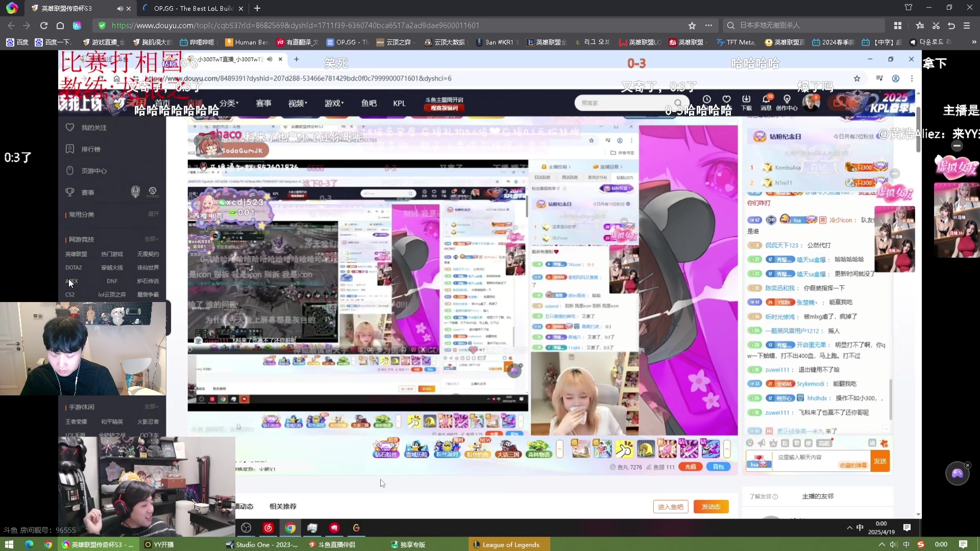Expand the 常用分类 section with 展开
980x551 pixels.
click(153, 214)
